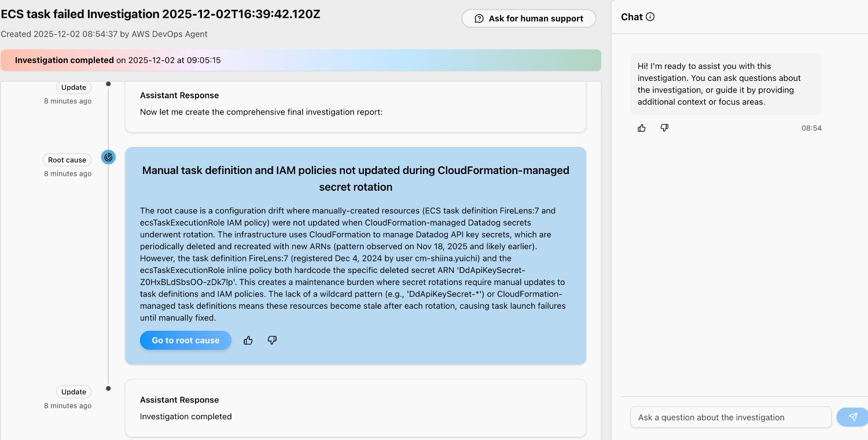Click the Root cause timeline label

(x=67, y=160)
